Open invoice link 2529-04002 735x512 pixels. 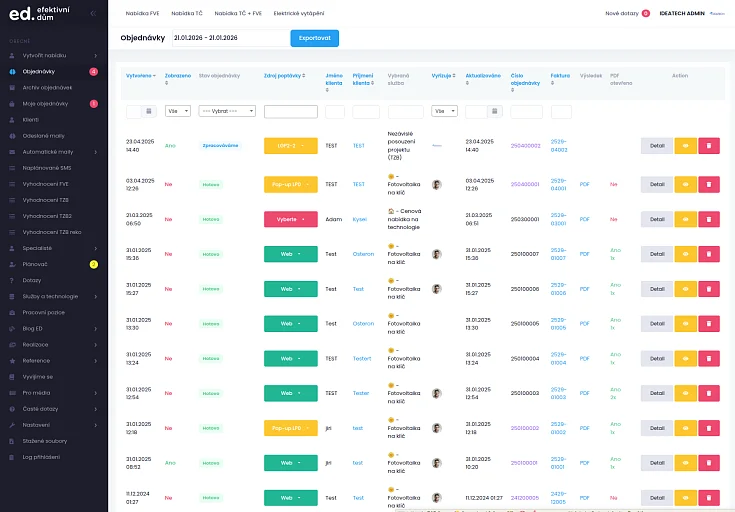pos(561,146)
